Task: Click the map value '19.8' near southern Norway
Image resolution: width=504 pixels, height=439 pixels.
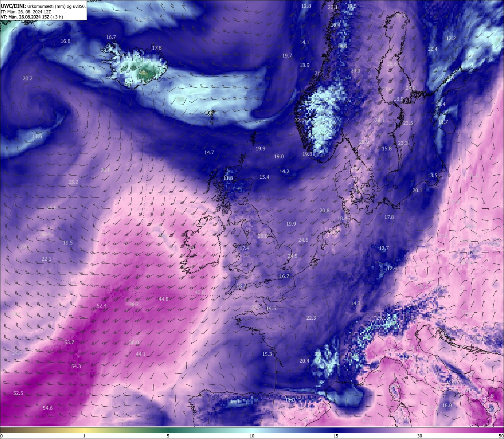Action: coord(307,154)
